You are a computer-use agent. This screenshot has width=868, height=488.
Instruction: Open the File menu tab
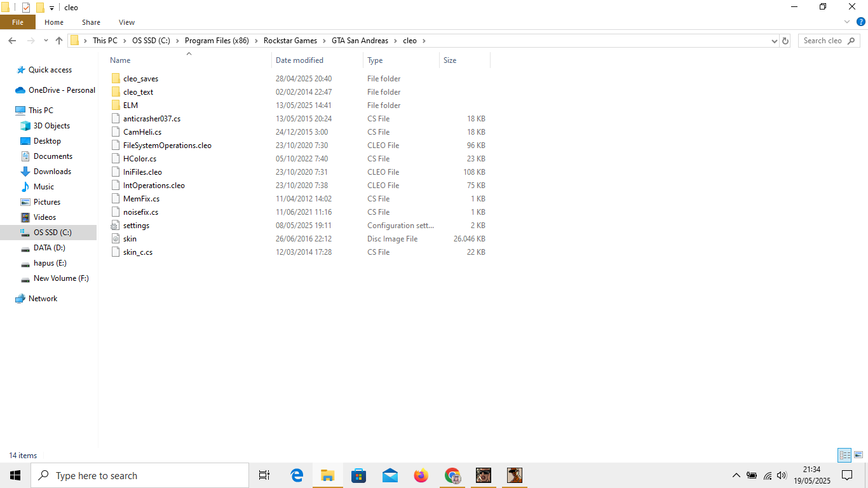coord(18,22)
